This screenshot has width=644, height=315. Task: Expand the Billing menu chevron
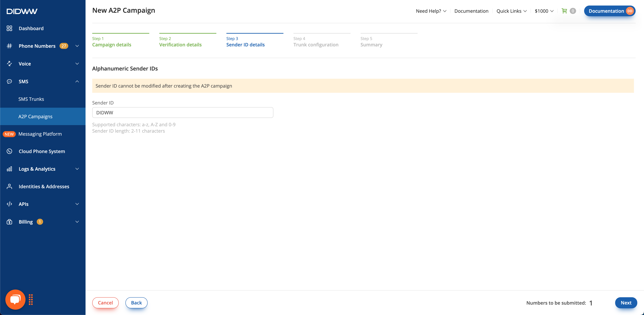[77, 222]
